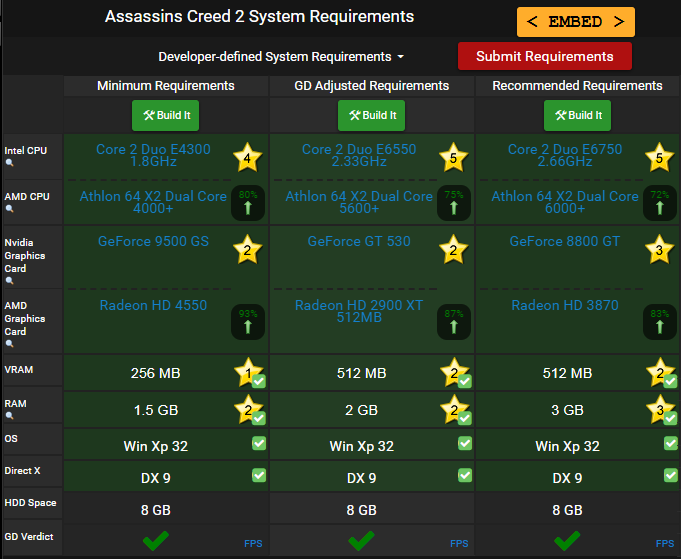681x559 pixels.
Task: Open the GeForce GT 530 link
Action: (359, 241)
